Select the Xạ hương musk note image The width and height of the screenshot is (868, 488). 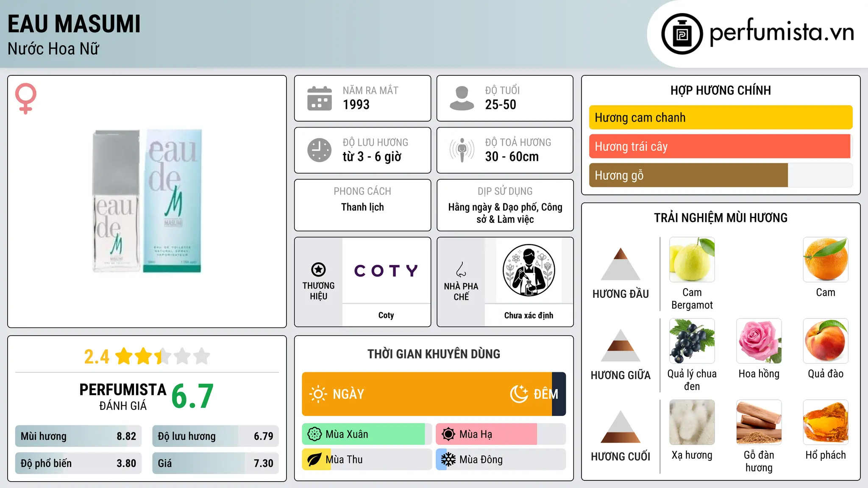692,422
